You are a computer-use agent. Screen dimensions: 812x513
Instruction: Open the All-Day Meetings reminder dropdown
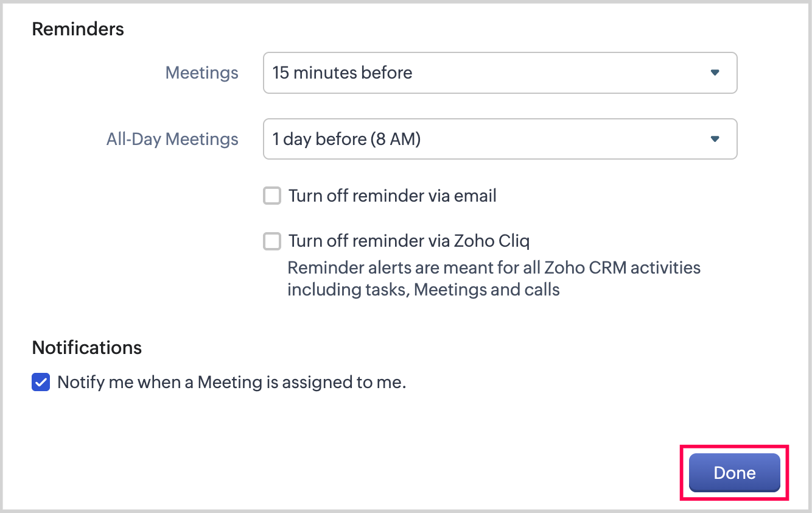pos(499,140)
